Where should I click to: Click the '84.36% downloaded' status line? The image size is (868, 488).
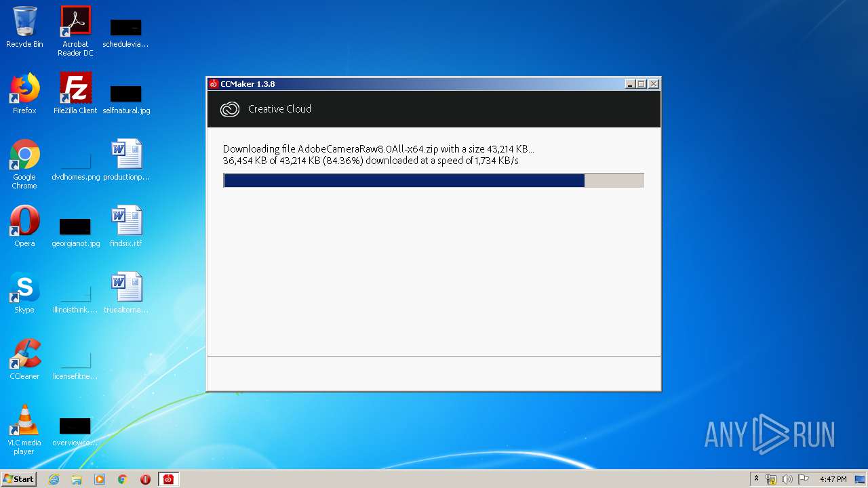[371, 161]
